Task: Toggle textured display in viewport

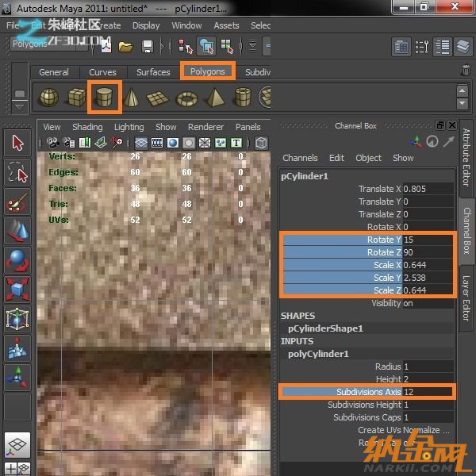Action: coord(221,143)
